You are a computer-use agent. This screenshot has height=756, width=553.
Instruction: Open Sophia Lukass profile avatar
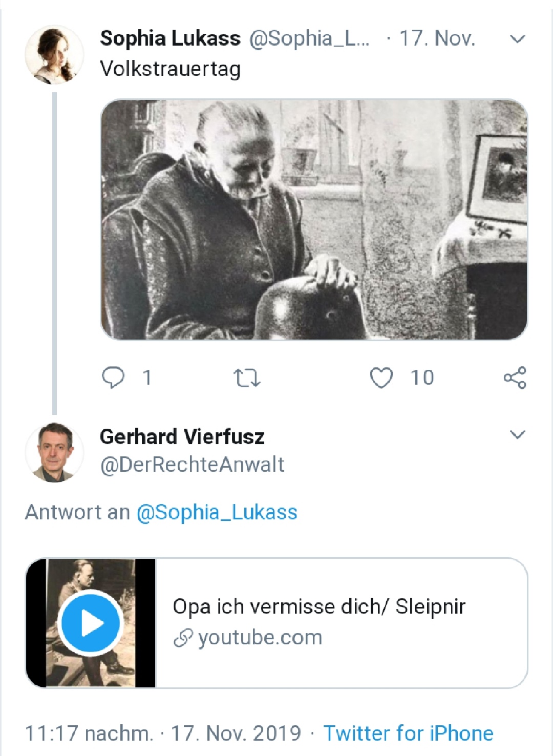coord(55,55)
